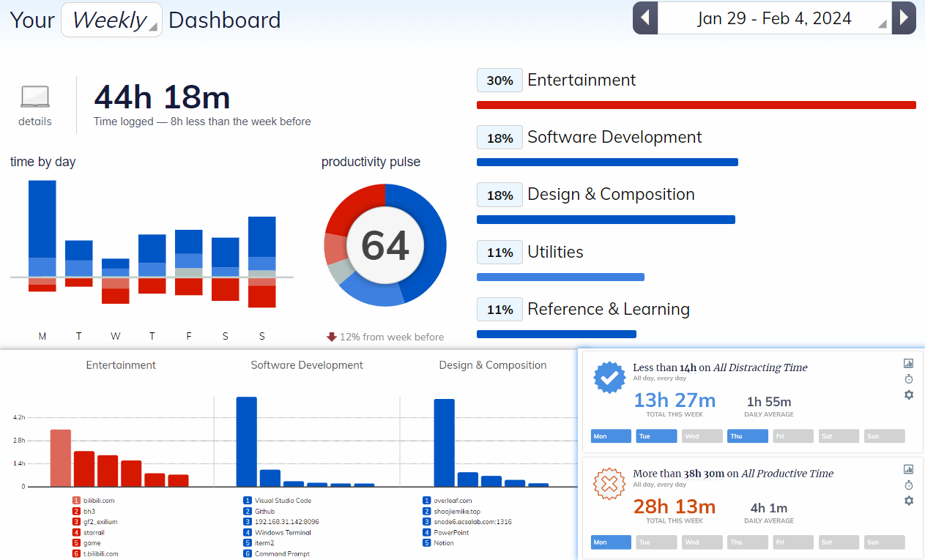Select the Entertainment category heading in top list
Viewport: 925px width, 560px height.
(582, 80)
